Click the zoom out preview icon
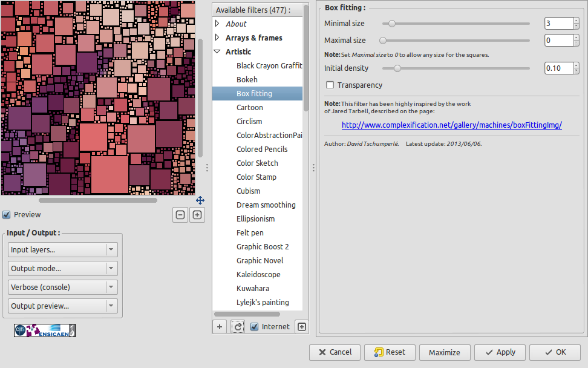The height and width of the screenshot is (368, 588). pyautogui.click(x=180, y=215)
